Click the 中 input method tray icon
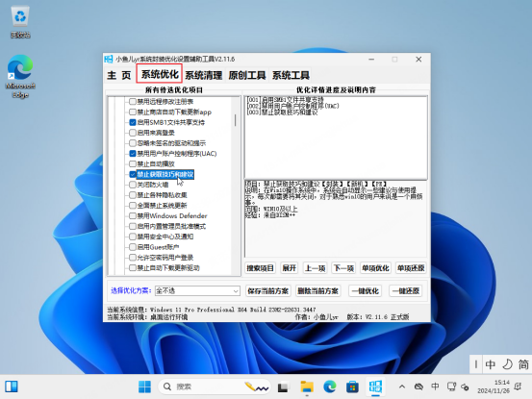The height and width of the screenshot is (399, 532). pyautogui.click(x=435, y=387)
